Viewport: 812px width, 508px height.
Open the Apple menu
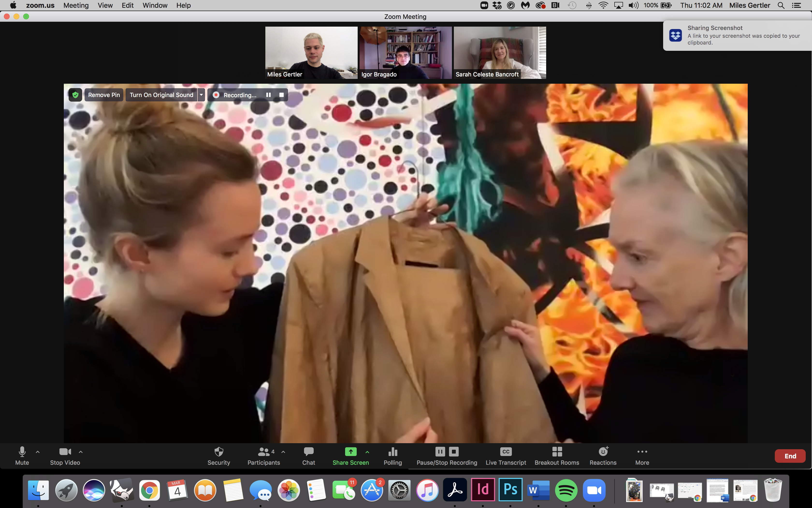13,5
